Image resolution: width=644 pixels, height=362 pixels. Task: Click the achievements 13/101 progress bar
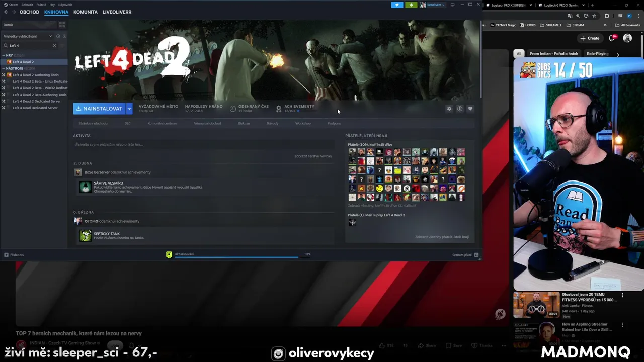(307, 111)
